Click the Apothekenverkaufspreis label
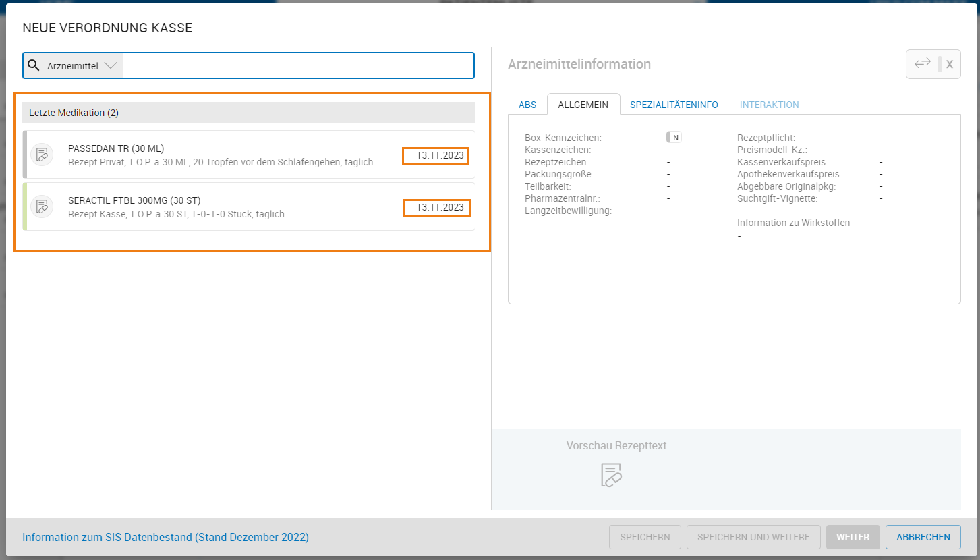 click(x=789, y=174)
